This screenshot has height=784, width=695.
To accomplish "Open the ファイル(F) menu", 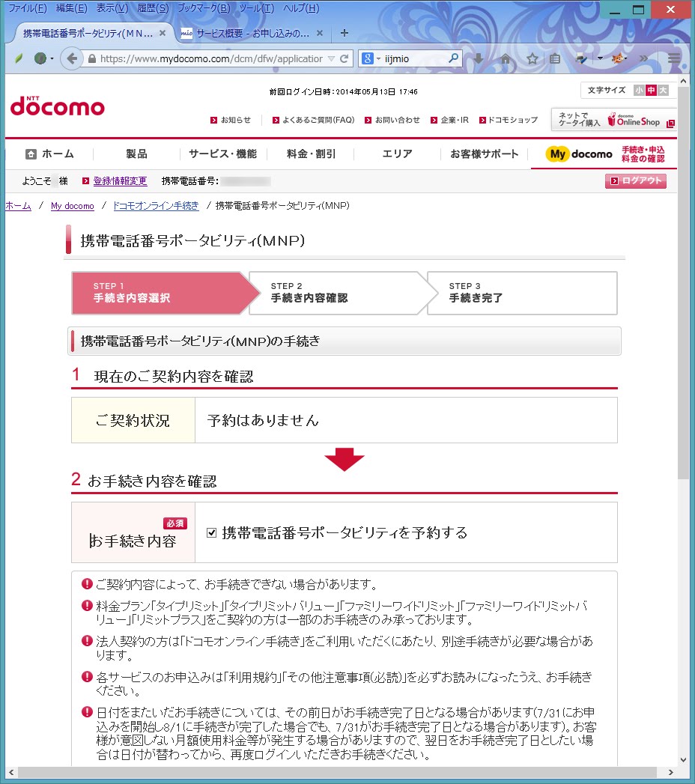I will point(28,8).
